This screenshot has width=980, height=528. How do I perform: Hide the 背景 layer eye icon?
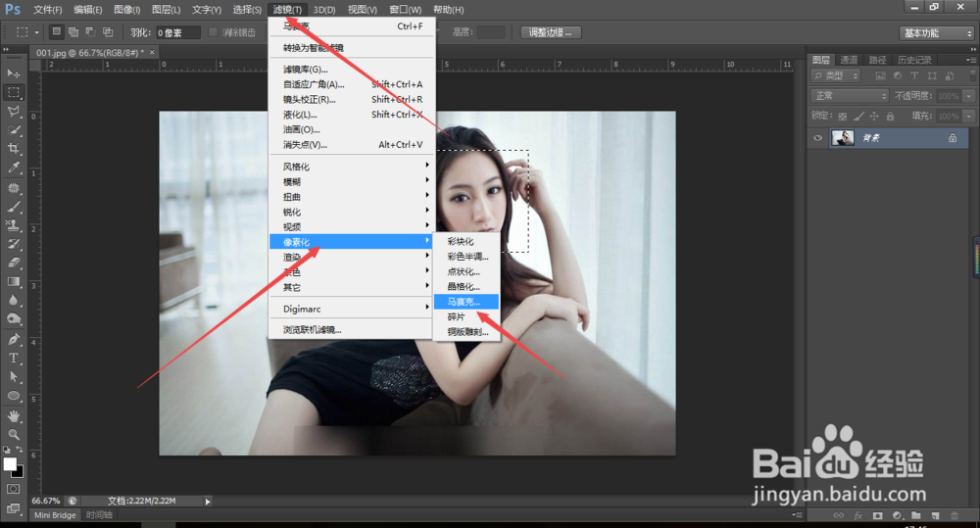coord(817,138)
